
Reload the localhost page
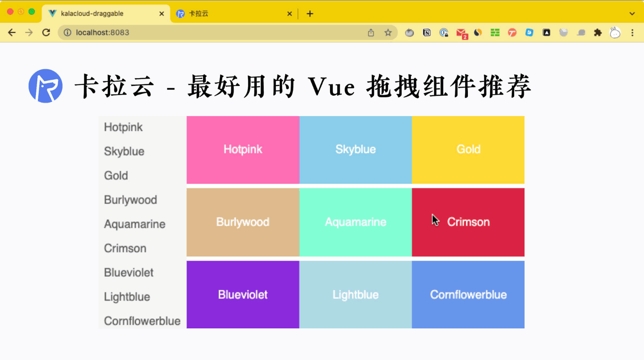(46, 32)
